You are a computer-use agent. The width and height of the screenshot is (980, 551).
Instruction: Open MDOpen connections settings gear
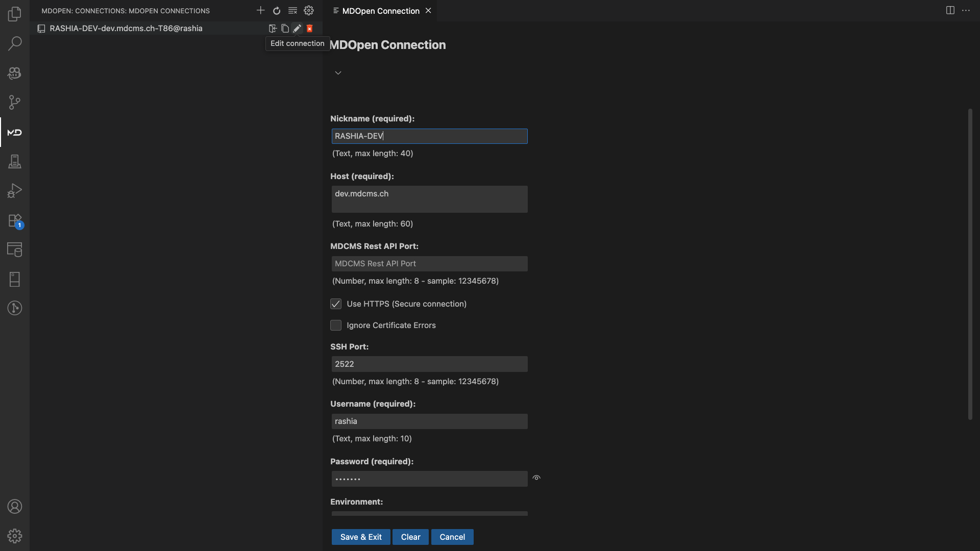point(309,10)
